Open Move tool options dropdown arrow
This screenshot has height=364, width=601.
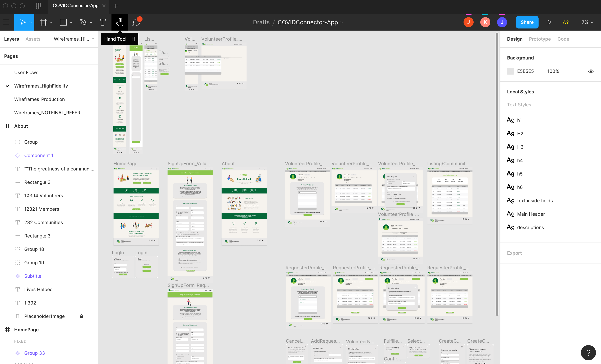pyautogui.click(x=30, y=22)
